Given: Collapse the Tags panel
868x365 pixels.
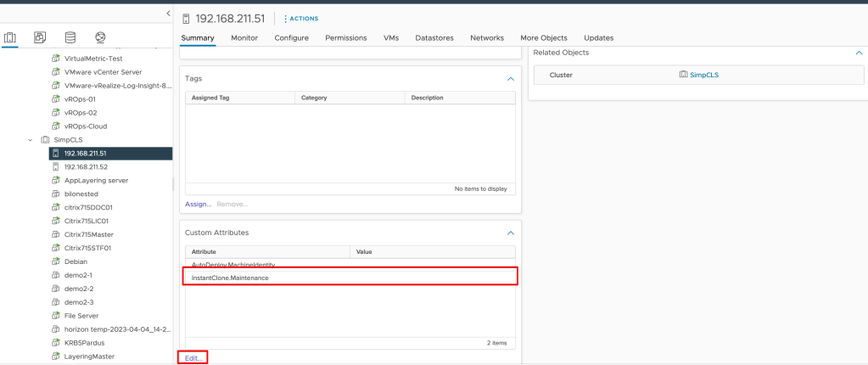Looking at the screenshot, I should pyautogui.click(x=510, y=79).
